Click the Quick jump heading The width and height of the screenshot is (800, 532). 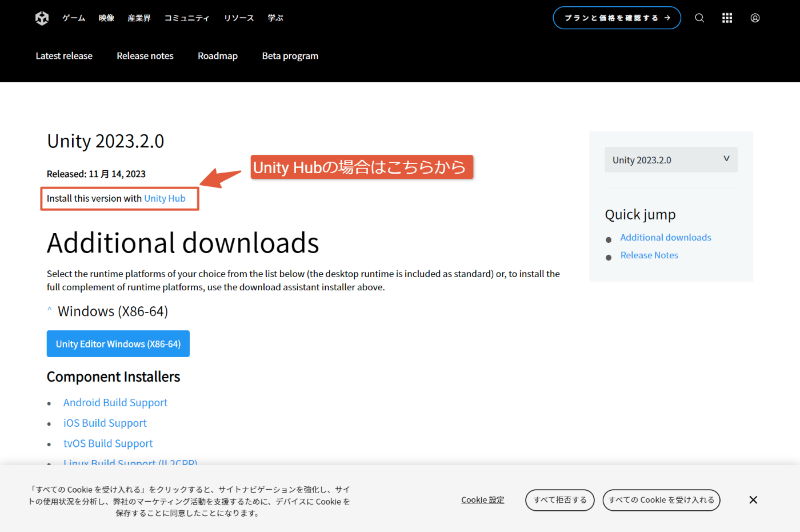pos(640,215)
